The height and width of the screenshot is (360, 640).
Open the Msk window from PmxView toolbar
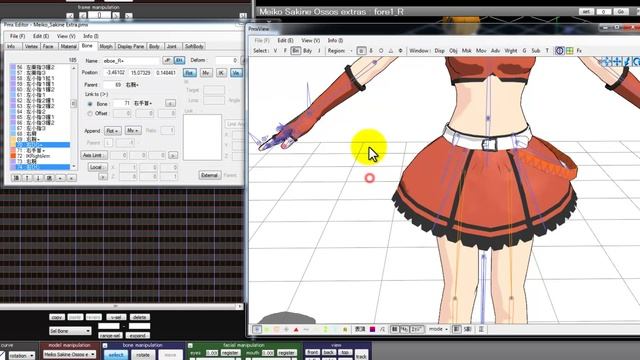click(467, 51)
